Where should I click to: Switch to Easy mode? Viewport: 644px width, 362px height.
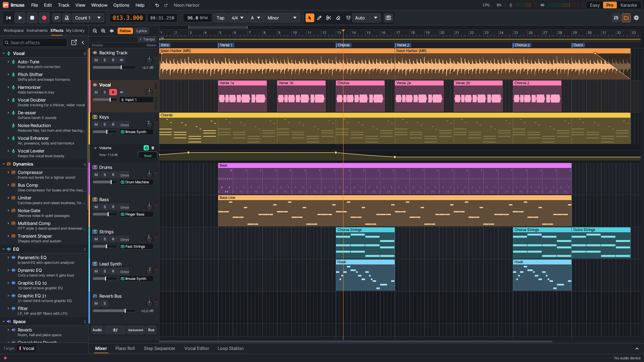coord(595,5)
